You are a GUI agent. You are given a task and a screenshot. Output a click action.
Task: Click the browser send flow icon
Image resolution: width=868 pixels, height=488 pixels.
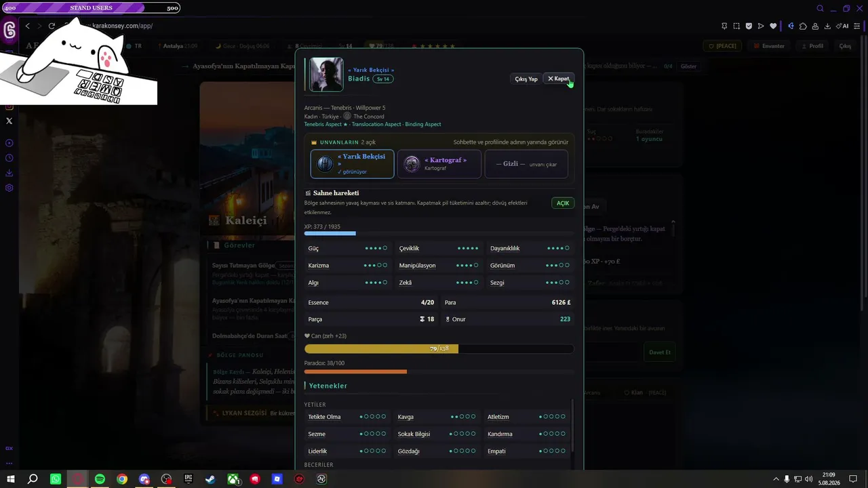[x=761, y=26]
